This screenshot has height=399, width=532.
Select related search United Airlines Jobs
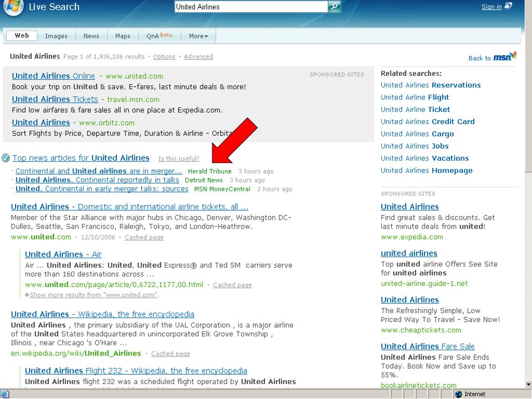pos(415,146)
